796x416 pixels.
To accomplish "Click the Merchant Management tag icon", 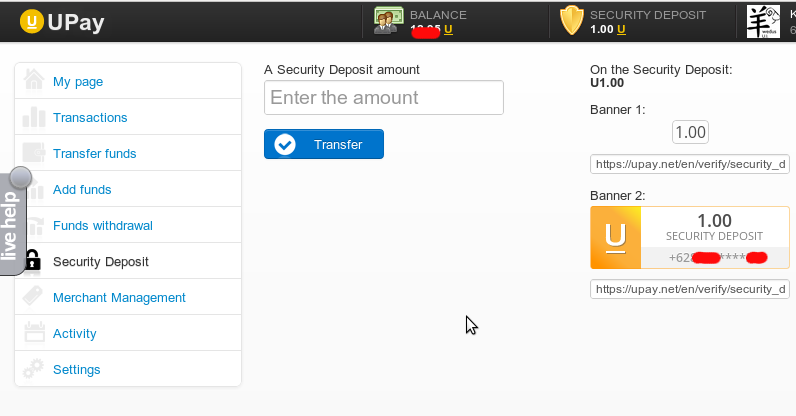I will point(34,297).
